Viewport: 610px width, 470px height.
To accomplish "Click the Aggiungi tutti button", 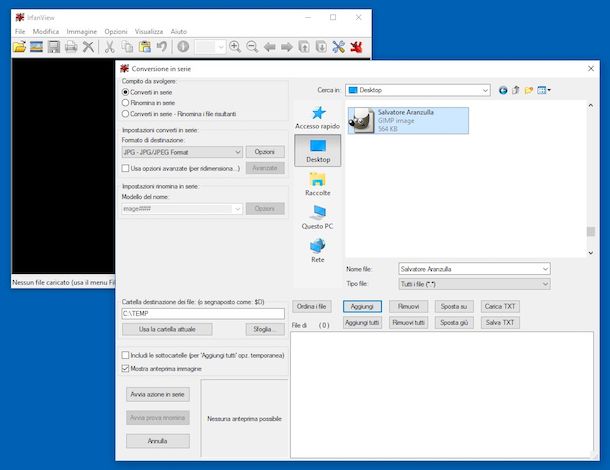I will pyautogui.click(x=362, y=323).
